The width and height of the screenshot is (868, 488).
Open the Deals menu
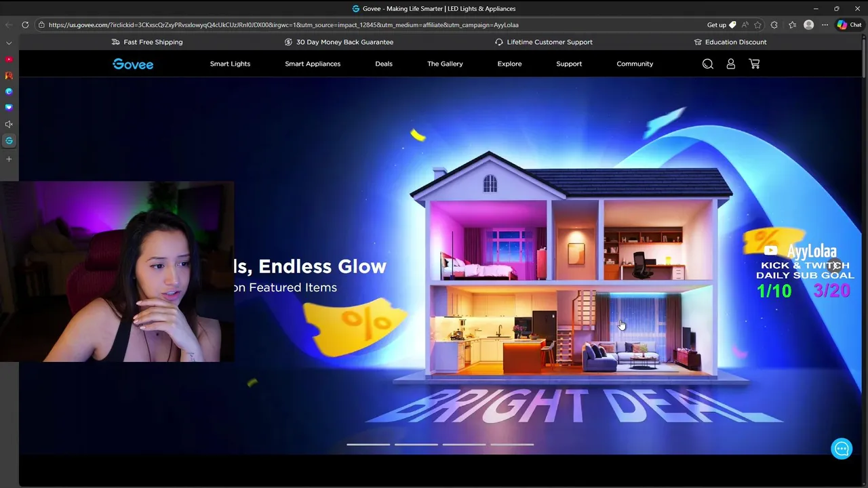pyautogui.click(x=384, y=64)
